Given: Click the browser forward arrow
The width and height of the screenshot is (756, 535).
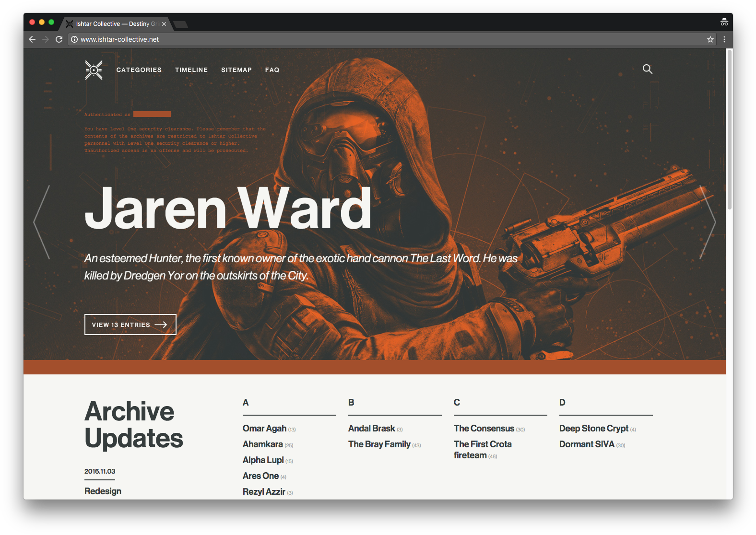Looking at the screenshot, I should tap(46, 39).
